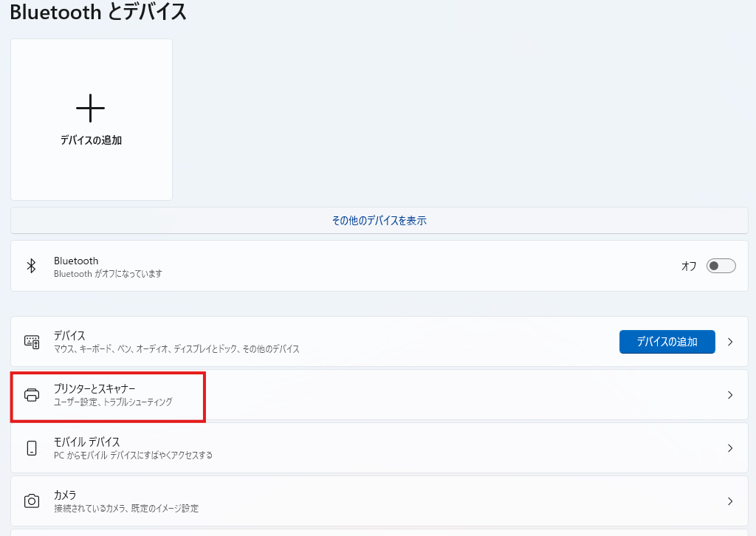
Task: Click the plus icon on the add device card
Action: point(91,109)
